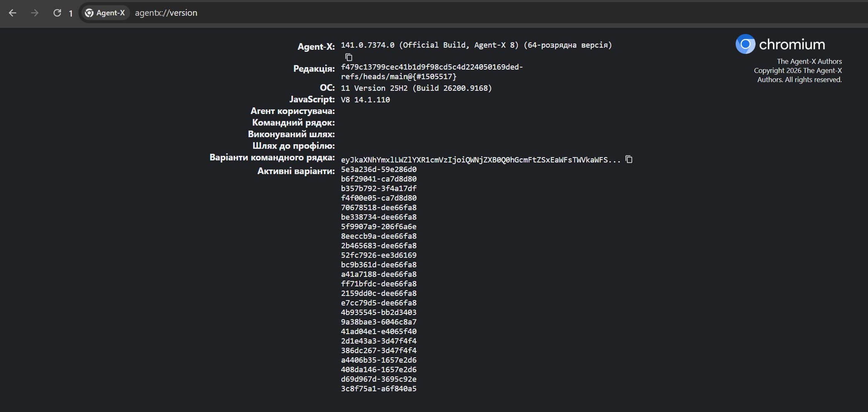Click the Chromium logo icon
The image size is (868, 412).
tap(745, 44)
